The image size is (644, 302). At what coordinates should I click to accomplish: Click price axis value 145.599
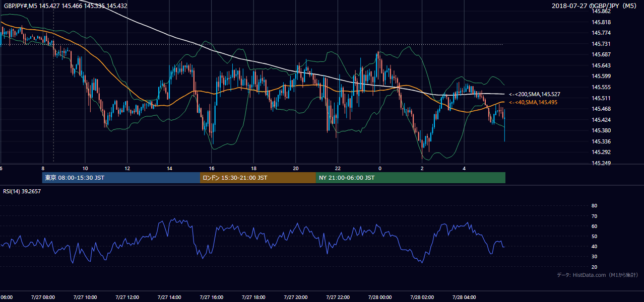(x=601, y=77)
